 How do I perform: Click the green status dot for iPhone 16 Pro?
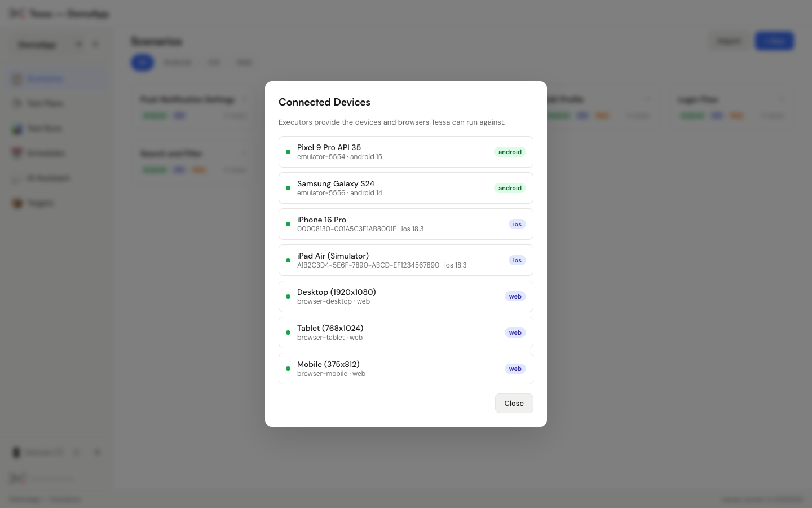(288, 224)
